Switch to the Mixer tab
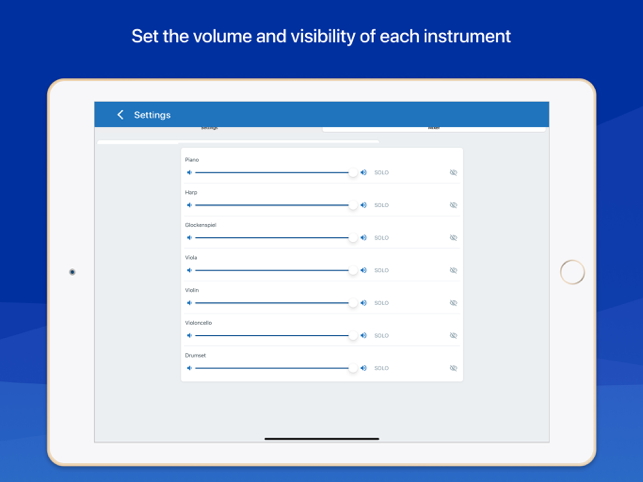This screenshot has width=643, height=482. click(x=433, y=129)
